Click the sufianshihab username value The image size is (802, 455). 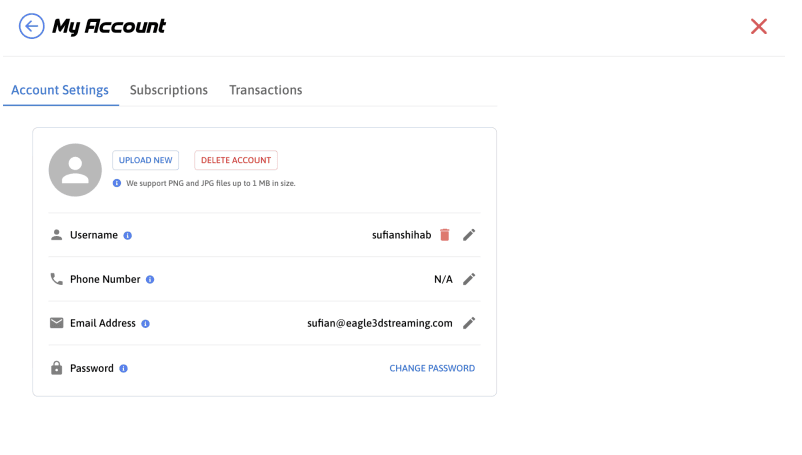(x=402, y=235)
